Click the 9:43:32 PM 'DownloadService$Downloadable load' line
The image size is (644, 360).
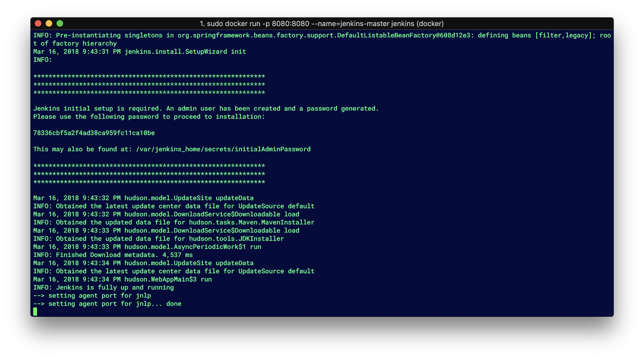coord(166,214)
